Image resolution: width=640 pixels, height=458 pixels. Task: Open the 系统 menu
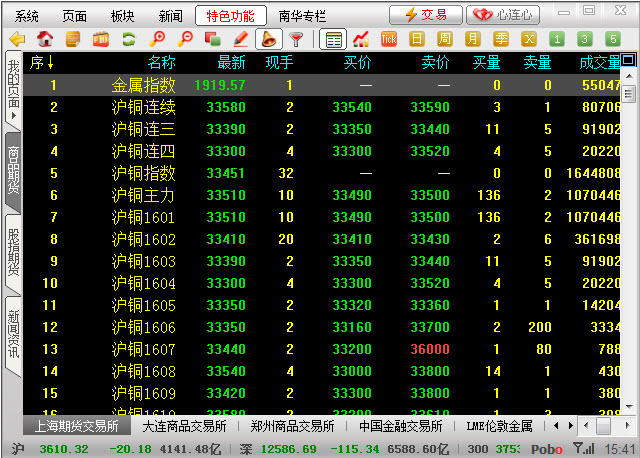[27, 16]
